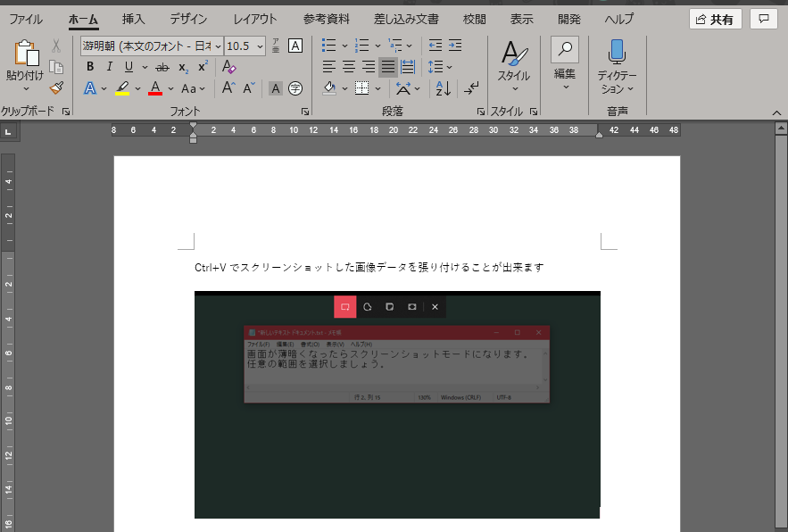
Task: Choose the freeform snip icon in pasted image
Action: [368, 307]
